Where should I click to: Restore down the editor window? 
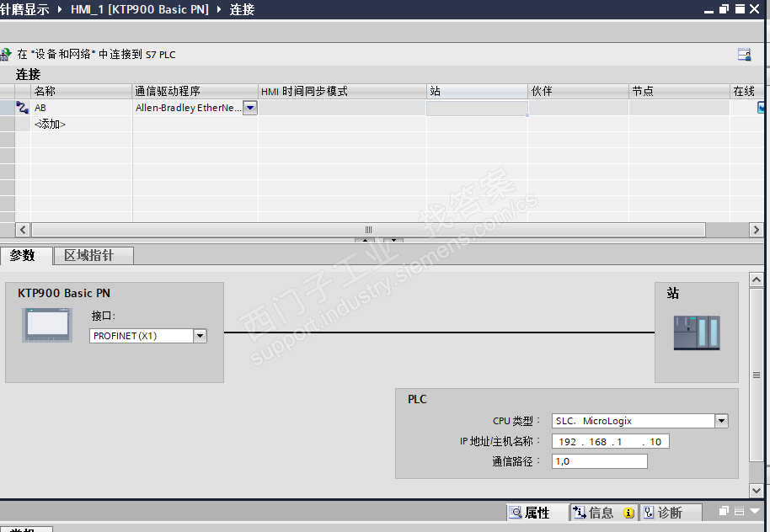tap(724, 8)
